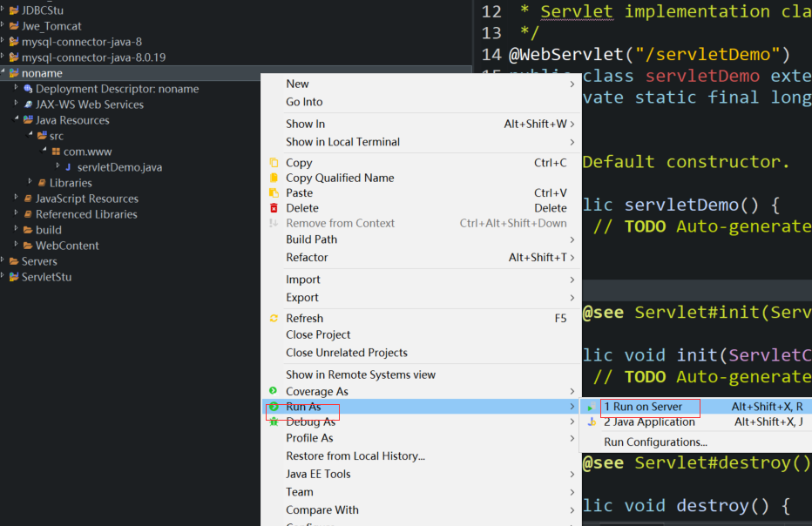Click the Run on Server icon
812x526 pixels.
[592, 407]
